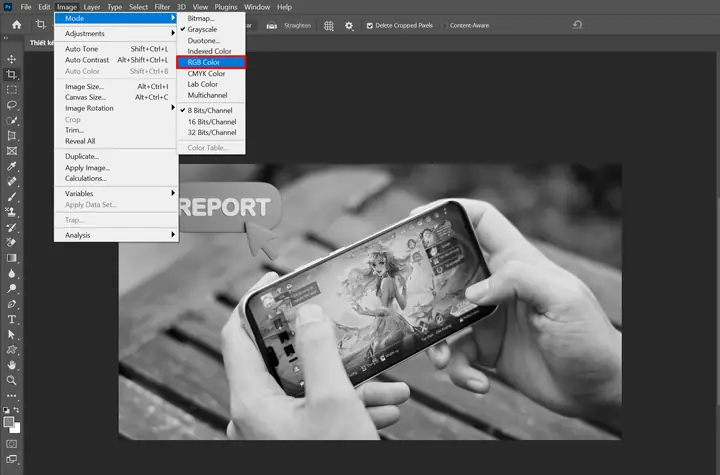This screenshot has width=720, height=475.
Task: Select the Dodge tool
Action: [11, 288]
